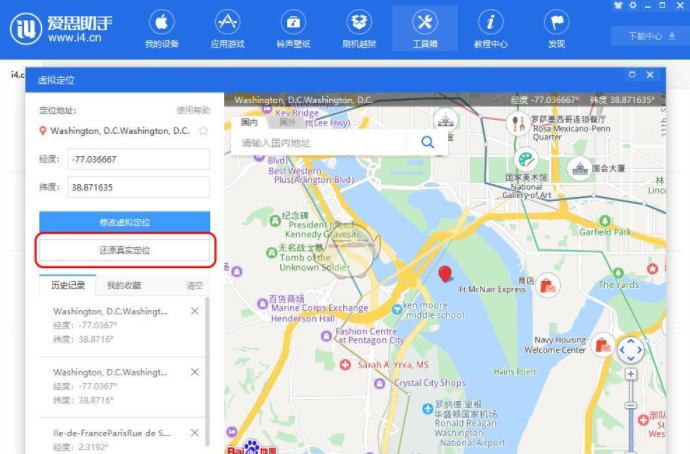Click the map zoom-in plus button
Image resolution: width=690 pixels, height=454 pixels.
[x=631, y=375]
